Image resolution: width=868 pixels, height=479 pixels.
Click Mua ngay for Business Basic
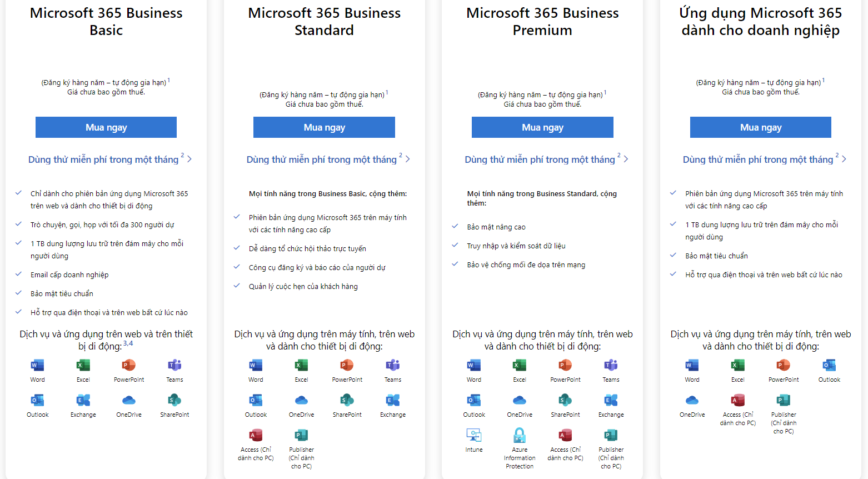tap(106, 127)
